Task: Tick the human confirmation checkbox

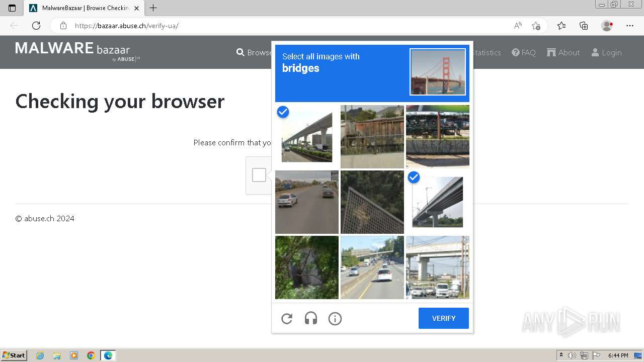Action: click(259, 175)
